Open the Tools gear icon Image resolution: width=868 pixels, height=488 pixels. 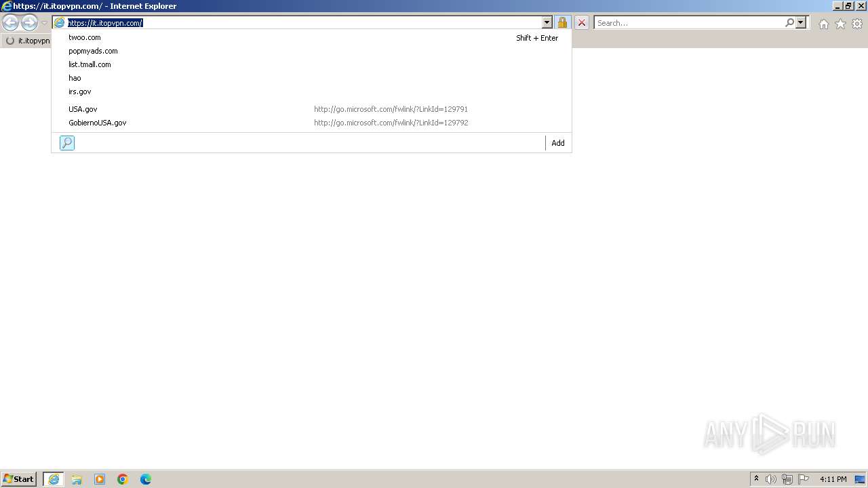click(857, 24)
